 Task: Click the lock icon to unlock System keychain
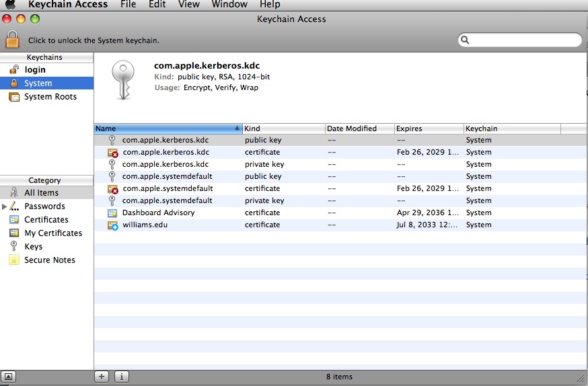pyautogui.click(x=12, y=40)
